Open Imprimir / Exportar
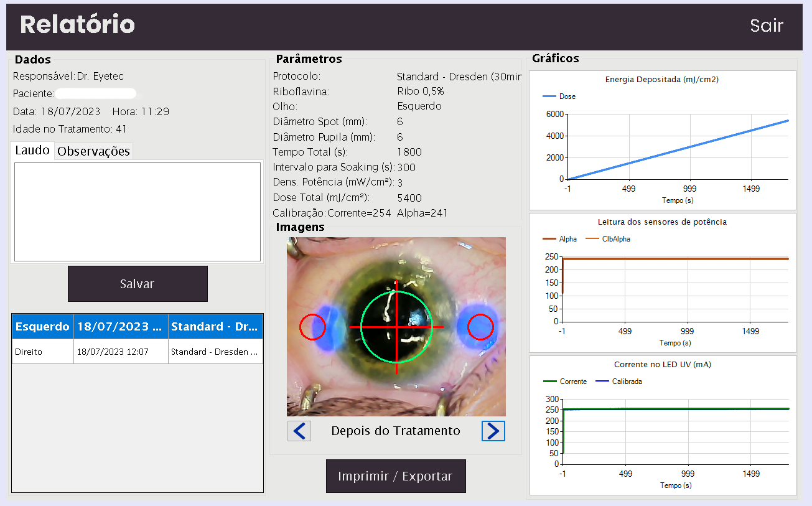 396,476
